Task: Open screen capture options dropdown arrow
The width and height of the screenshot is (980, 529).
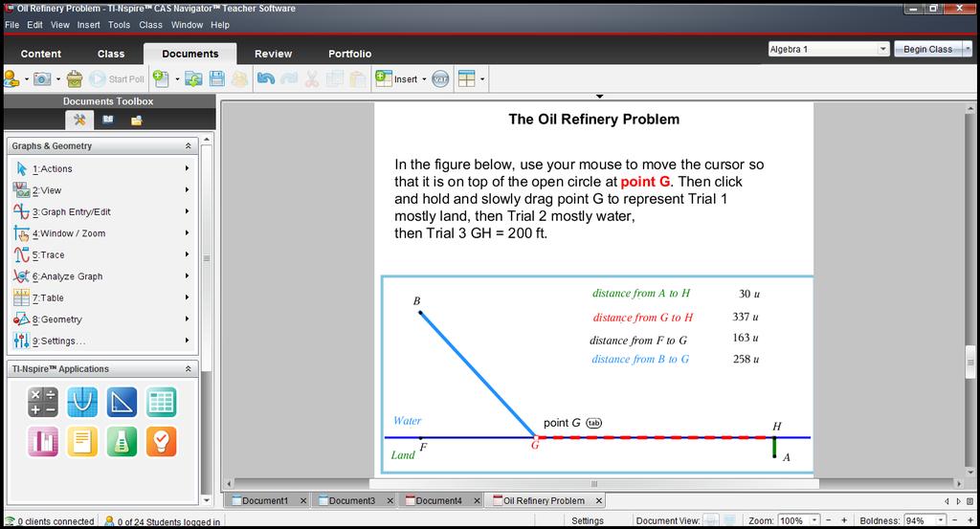Action: coord(58,79)
